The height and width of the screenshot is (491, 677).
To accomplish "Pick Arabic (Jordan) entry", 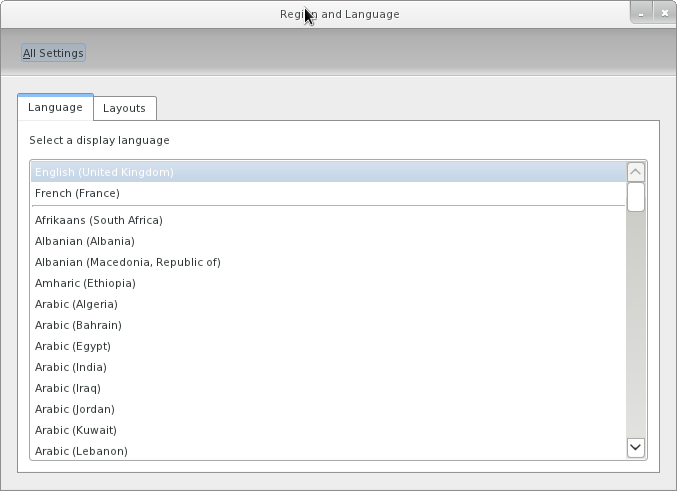I will coord(74,409).
